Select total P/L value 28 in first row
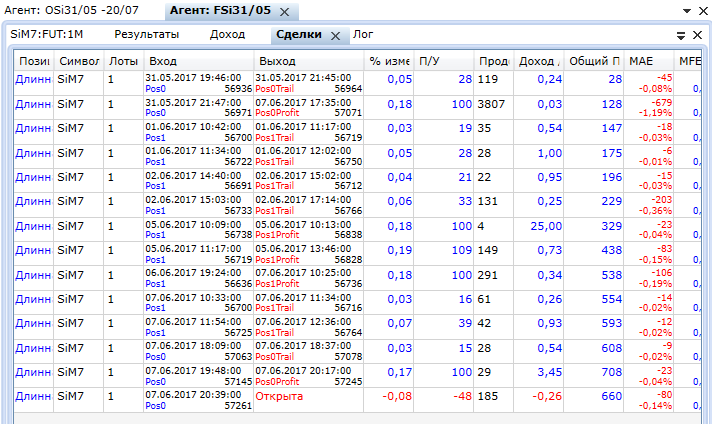Screen dimensions: 712x424 point(615,79)
